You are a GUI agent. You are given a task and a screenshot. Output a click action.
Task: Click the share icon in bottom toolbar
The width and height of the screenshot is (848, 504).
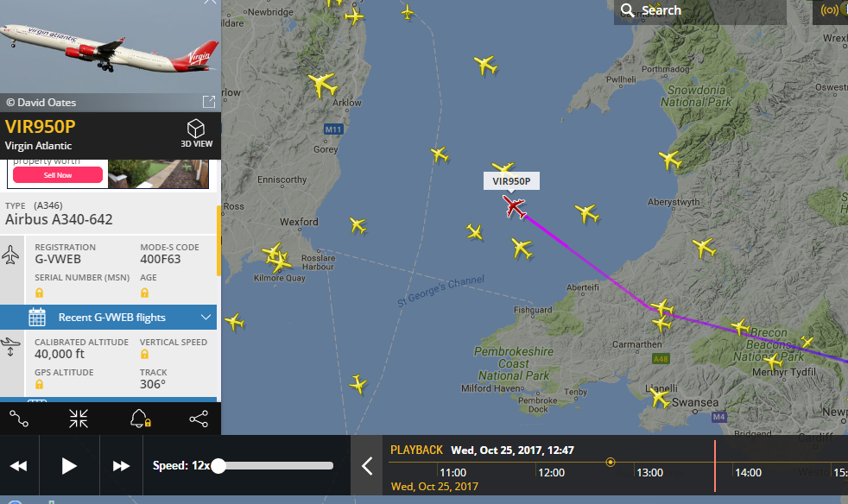pyautogui.click(x=199, y=419)
